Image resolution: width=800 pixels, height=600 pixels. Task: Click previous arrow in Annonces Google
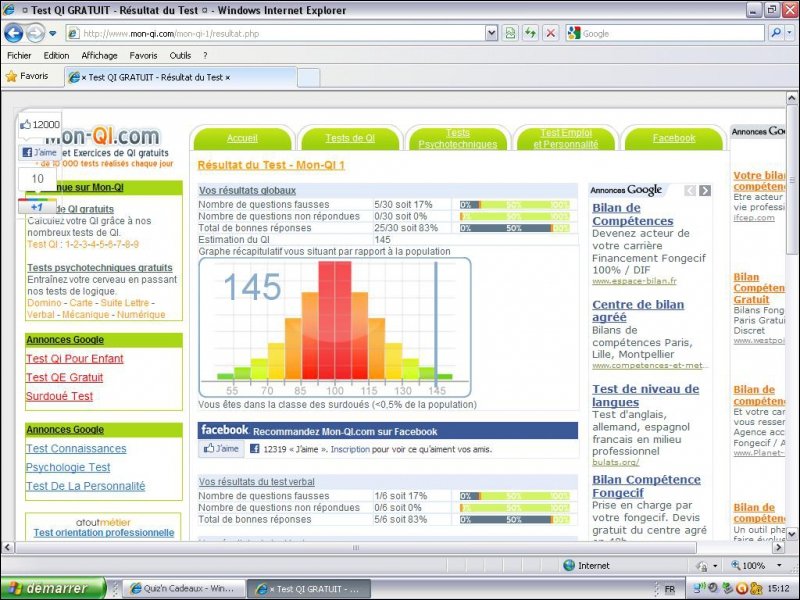[x=690, y=190]
